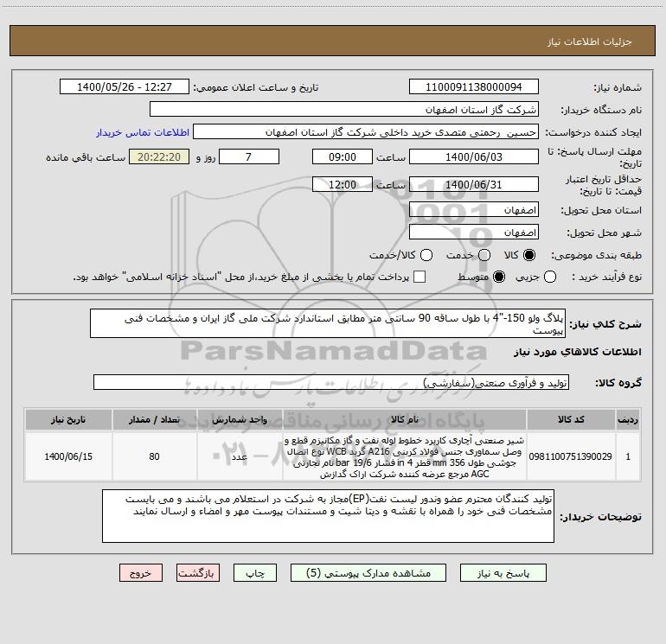Open مشاهده مدارک پیوستی (5) attachments
666x644 pixels.
tap(368, 573)
